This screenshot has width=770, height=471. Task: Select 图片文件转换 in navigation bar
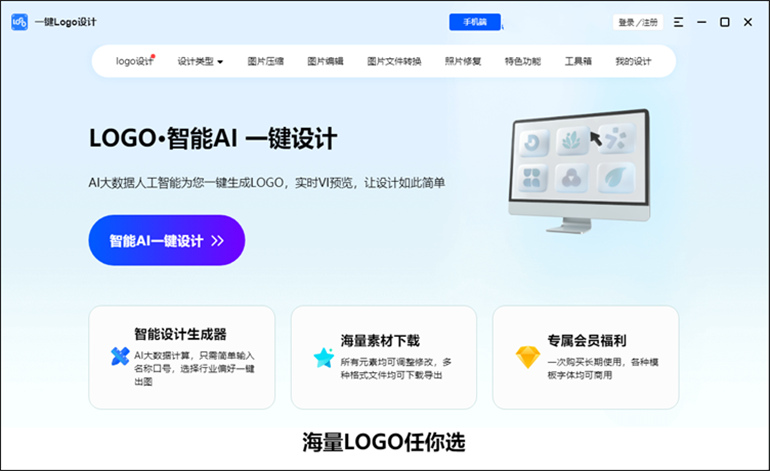tap(394, 61)
